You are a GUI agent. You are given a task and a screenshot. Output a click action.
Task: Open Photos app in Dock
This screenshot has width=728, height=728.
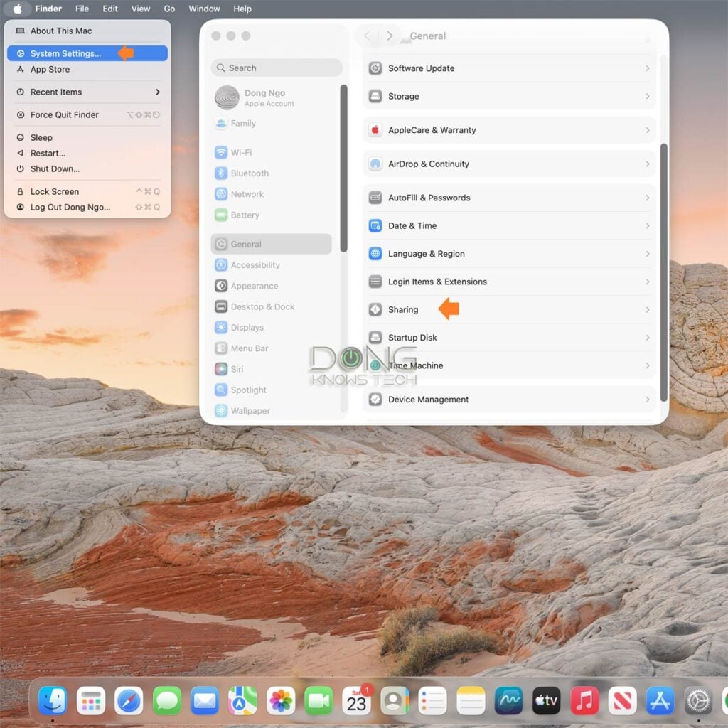click(280, 700)
